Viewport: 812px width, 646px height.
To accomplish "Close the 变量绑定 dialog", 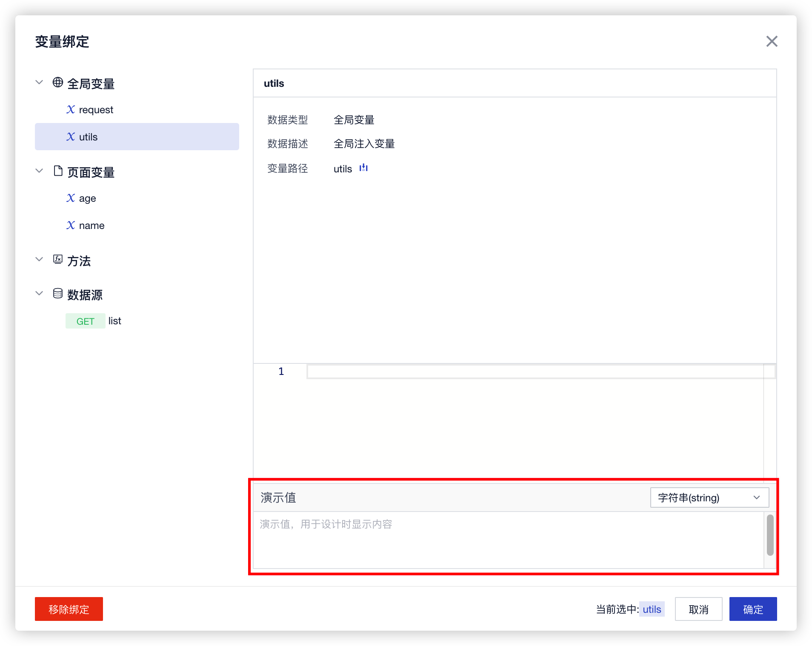I will point(772,42).
